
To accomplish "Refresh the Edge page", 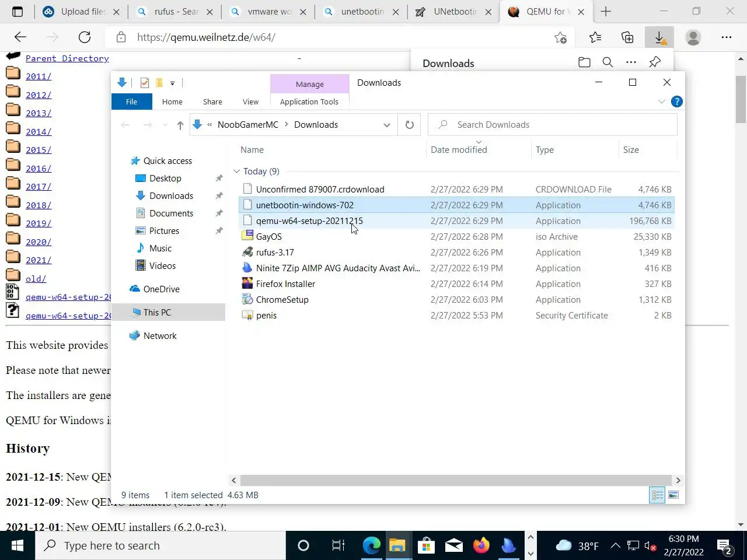I will coord(85,37).
